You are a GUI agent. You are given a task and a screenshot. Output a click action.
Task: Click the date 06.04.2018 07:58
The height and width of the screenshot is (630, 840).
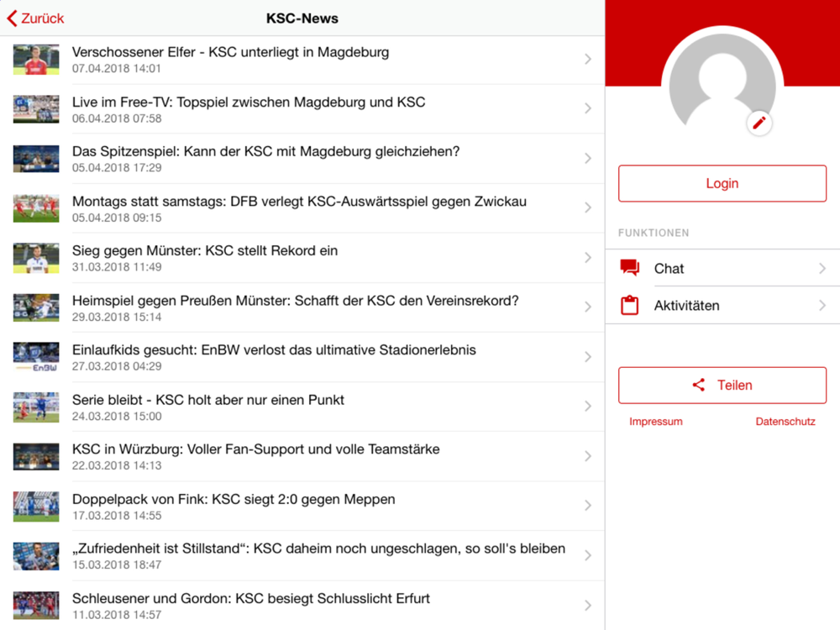point(116,118)
